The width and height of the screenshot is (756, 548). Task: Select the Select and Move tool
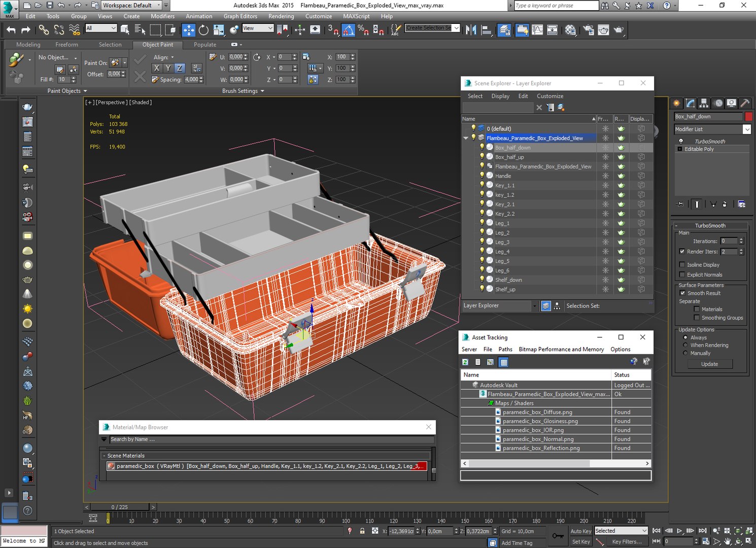(188, 30)
